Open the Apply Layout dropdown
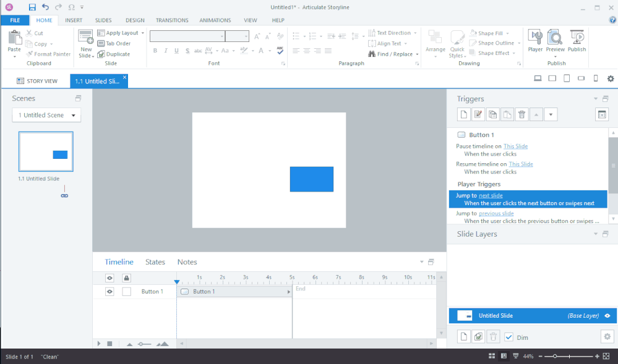 (121, 33)
